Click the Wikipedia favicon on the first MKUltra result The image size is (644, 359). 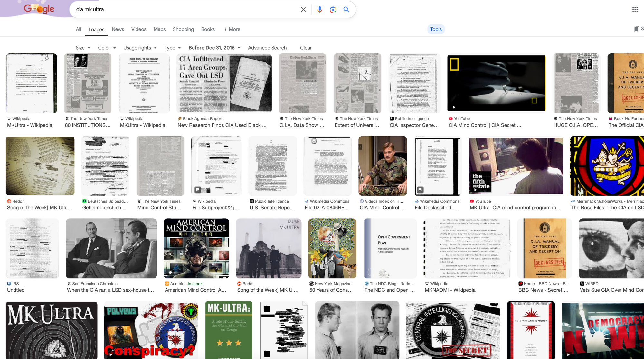[x=9, y=119]
